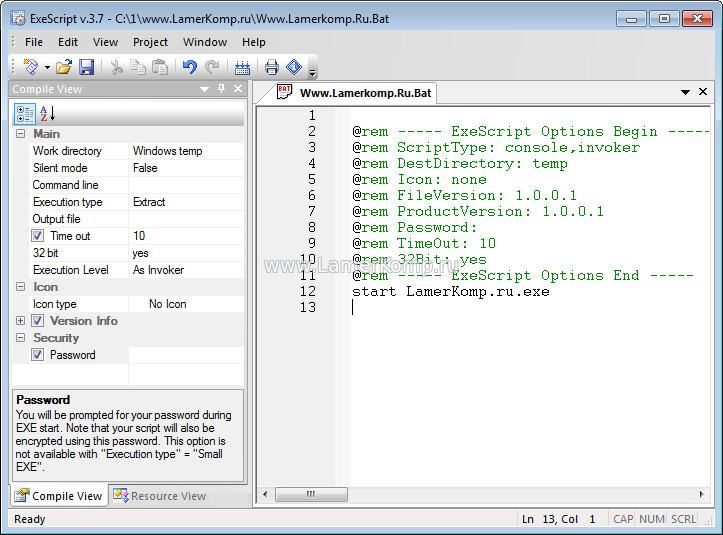The height and width of the screenshot is (535, 723).
Task: Close the Compile View panel
Action: (x=238, y=89)
